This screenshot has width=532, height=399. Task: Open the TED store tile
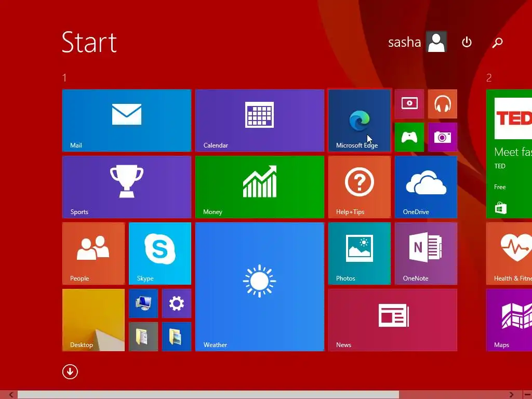[x=509, y=154]
